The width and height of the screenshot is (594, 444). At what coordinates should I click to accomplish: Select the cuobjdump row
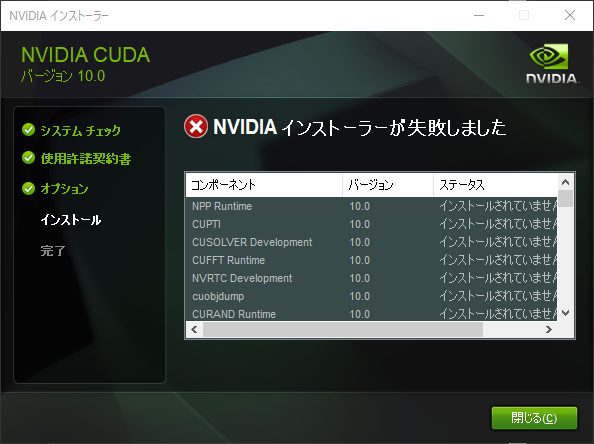[372, 296]
